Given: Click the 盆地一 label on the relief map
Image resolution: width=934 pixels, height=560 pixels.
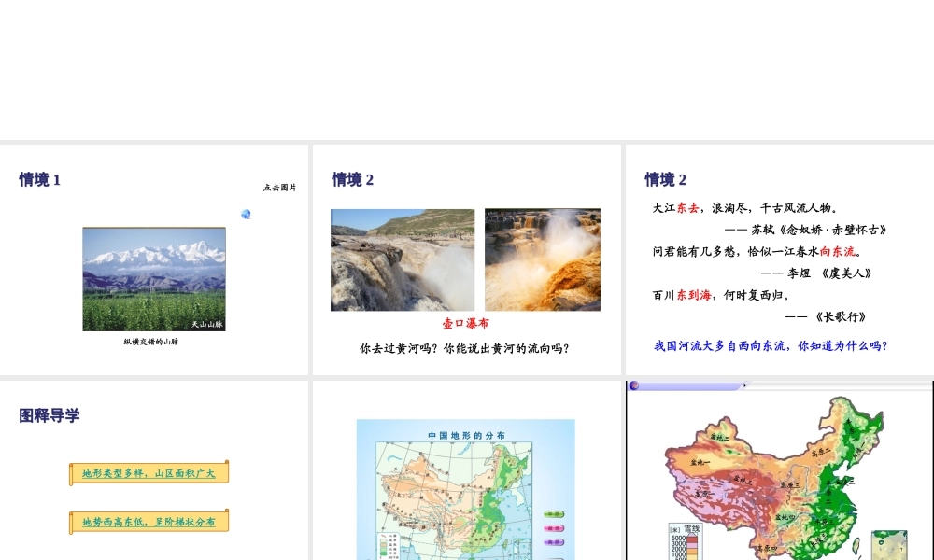Looking at the screenshot, I should click(700, 462).
